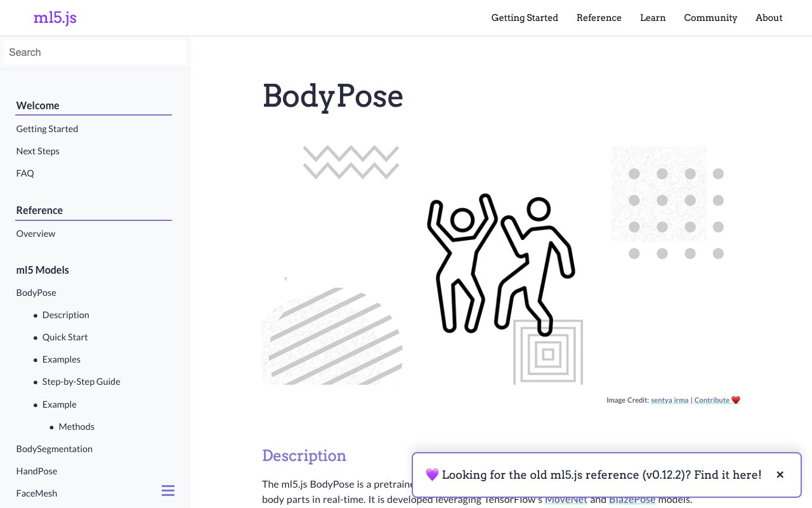
Task: Click the BodyPose page title
Action: (x=333, y=97)
